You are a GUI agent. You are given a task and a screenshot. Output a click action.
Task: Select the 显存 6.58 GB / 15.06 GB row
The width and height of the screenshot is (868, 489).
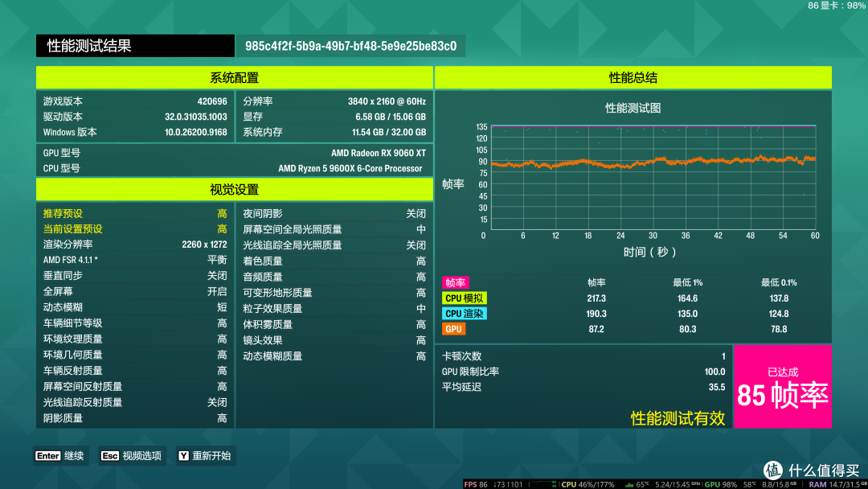334,117
